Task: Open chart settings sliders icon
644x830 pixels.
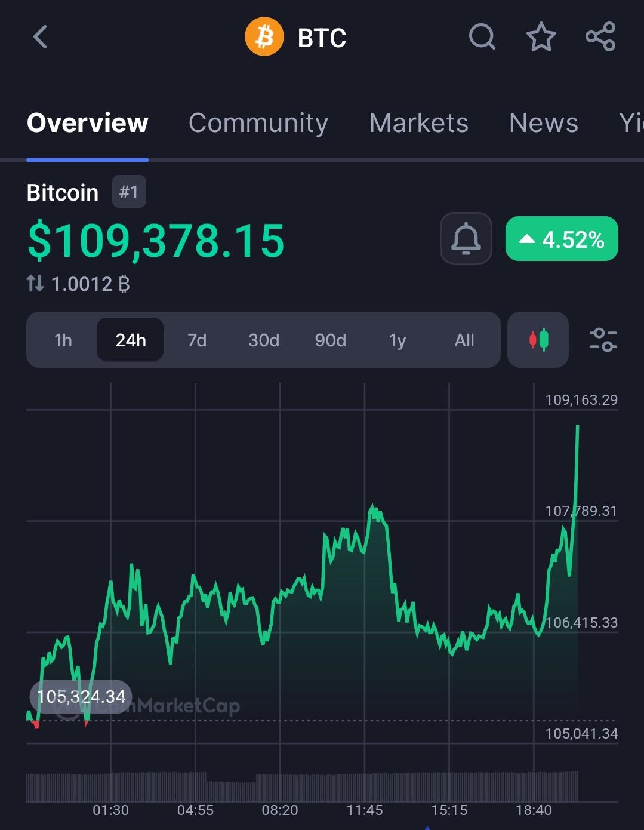Action: click(603, 340)
